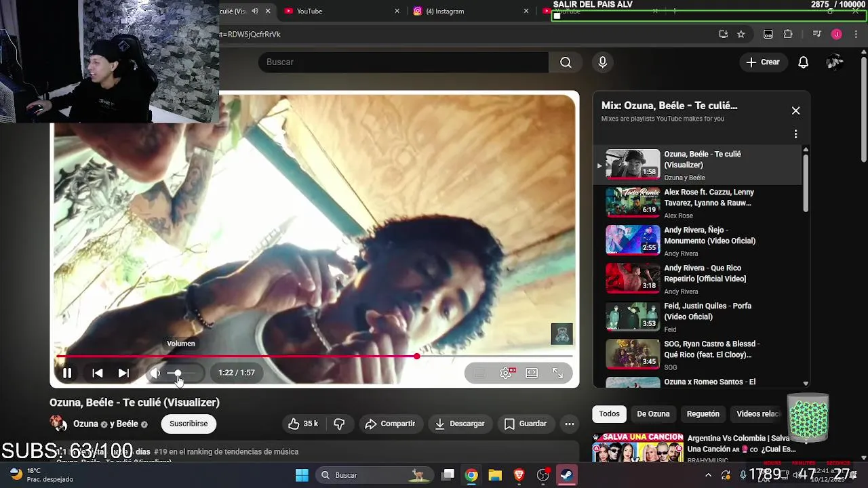This screenshot has height=488, width=868.
Task: Open Chrome profile J avatar
Action: tap(837, 34)
